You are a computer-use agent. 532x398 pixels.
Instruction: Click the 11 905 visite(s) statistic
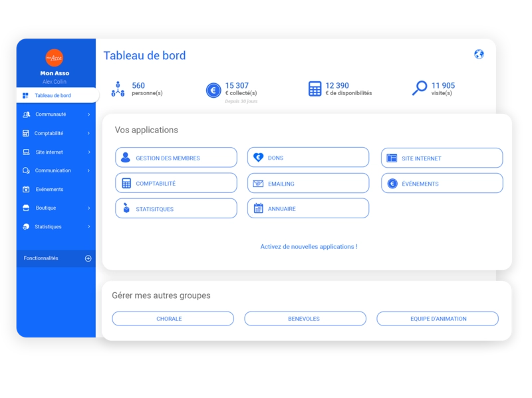click(x=443, y=89)
